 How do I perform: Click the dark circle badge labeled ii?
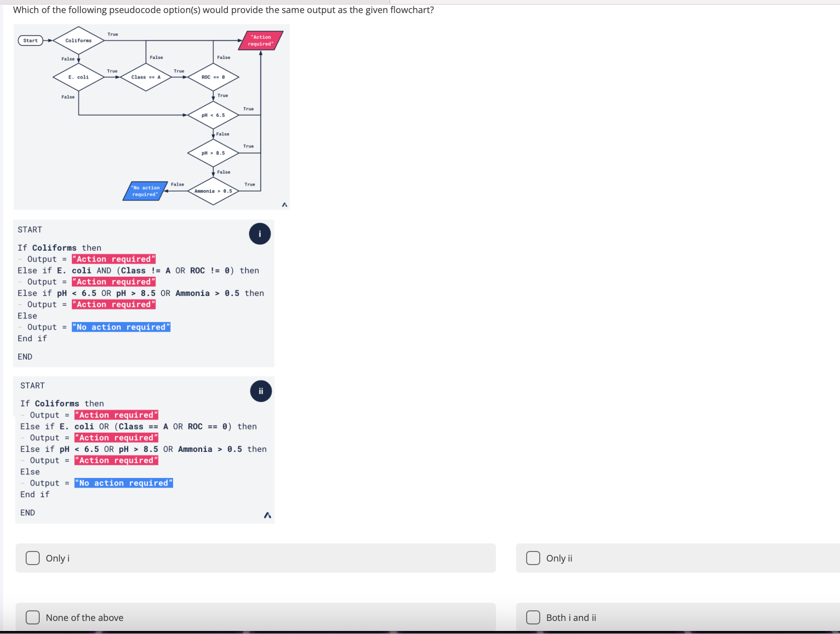[261, 391]
